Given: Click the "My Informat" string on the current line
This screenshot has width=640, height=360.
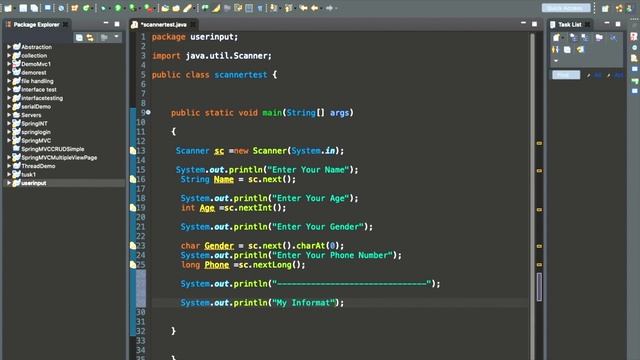Looking at the screenshot, I should pyautogui.click(x=303, y=303).
